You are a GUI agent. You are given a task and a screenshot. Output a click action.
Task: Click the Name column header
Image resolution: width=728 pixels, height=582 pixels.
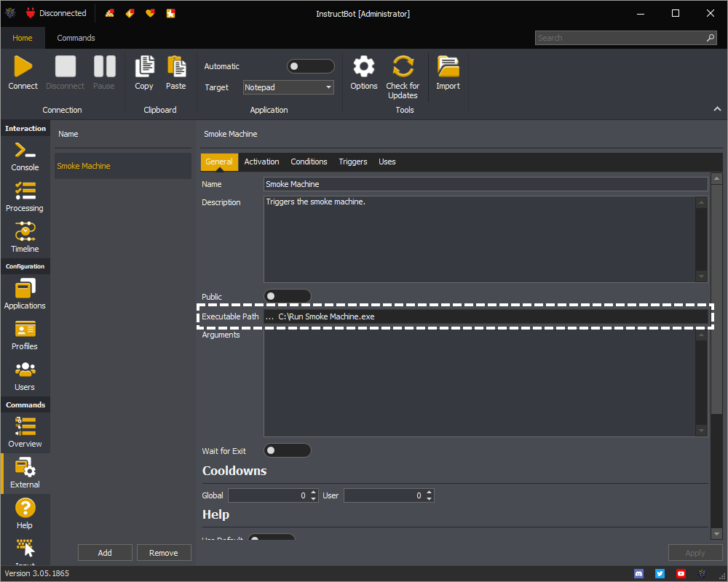click(68, 134)
